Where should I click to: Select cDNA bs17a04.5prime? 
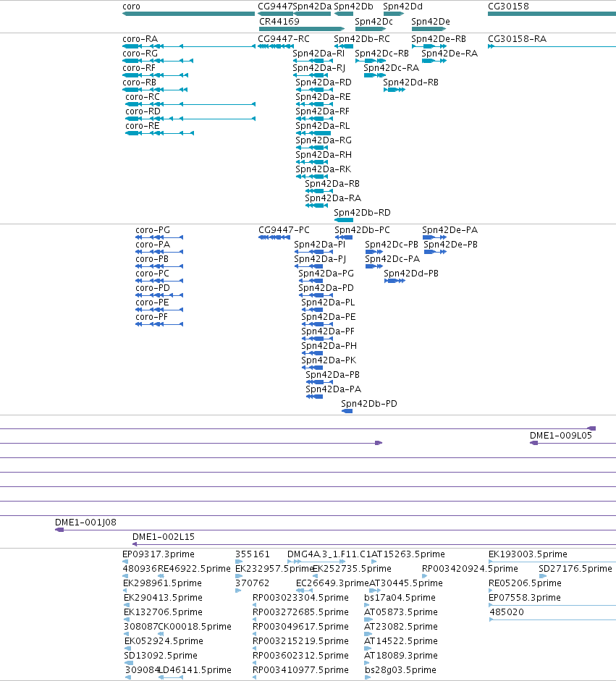click(367, 605)
